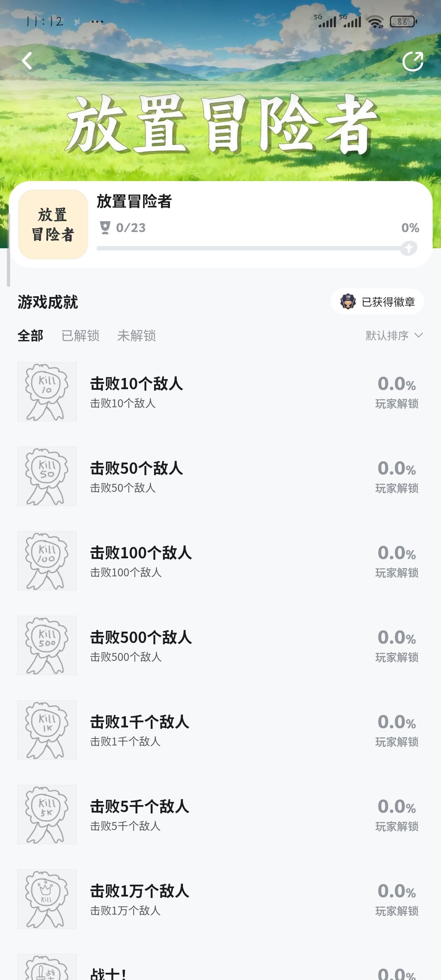Tap the Kill 1K achievement badge icon
Image resolution: width=441 pixels, height=980 pixels.
(47, 730)
